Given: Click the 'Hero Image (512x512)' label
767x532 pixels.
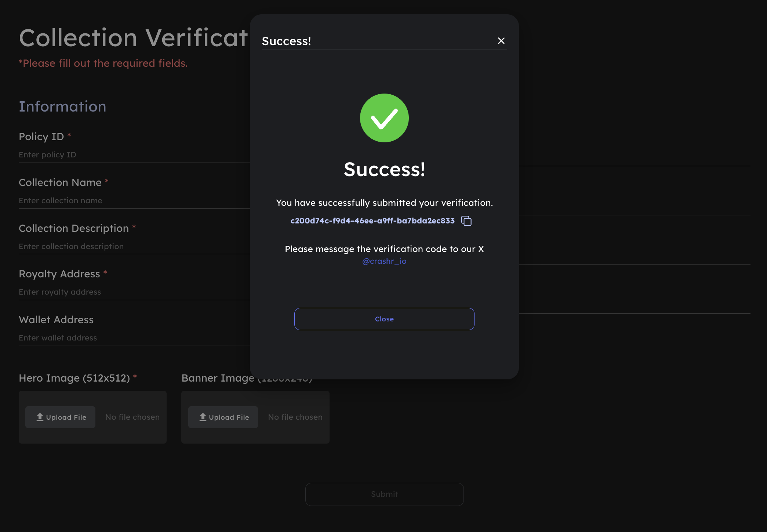Looking at the screenshot, I should [74, 378].
